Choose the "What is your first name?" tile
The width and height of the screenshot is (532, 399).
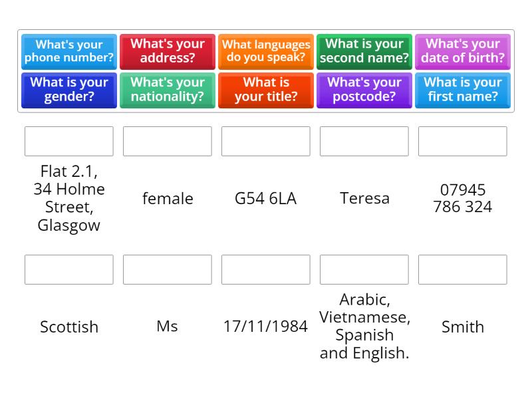click(x=463, y=90)
